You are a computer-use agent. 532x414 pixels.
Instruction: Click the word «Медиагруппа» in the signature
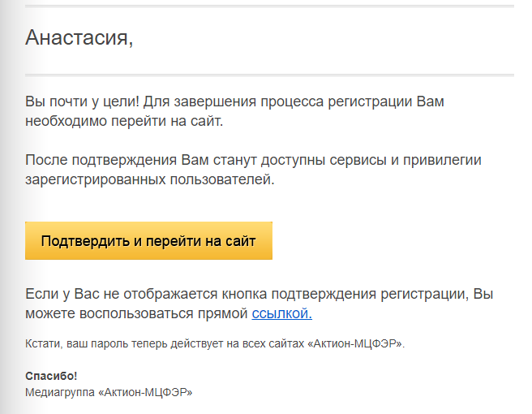pyautogui.click(x=59, y=392)
